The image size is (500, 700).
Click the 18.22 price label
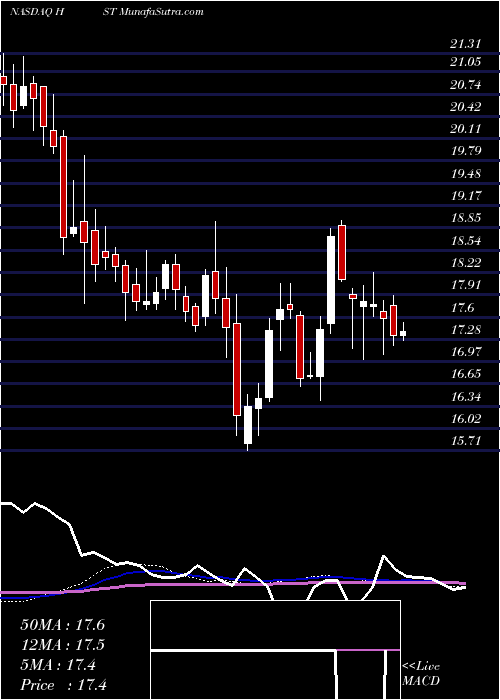(465, 262)
